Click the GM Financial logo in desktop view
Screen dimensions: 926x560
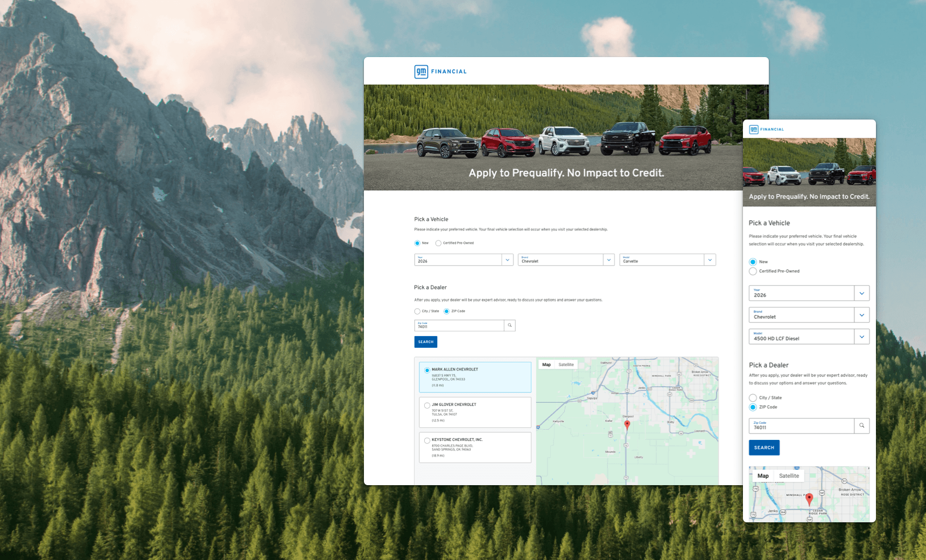point(440,72)
